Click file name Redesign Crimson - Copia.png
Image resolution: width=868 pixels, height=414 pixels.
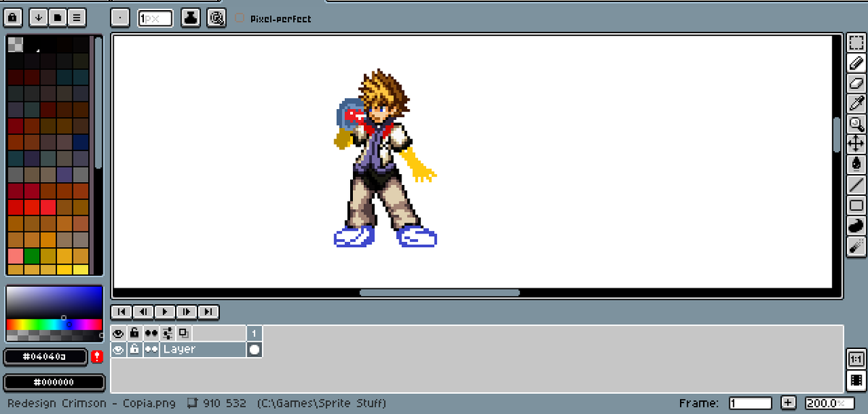coord(91,403)
